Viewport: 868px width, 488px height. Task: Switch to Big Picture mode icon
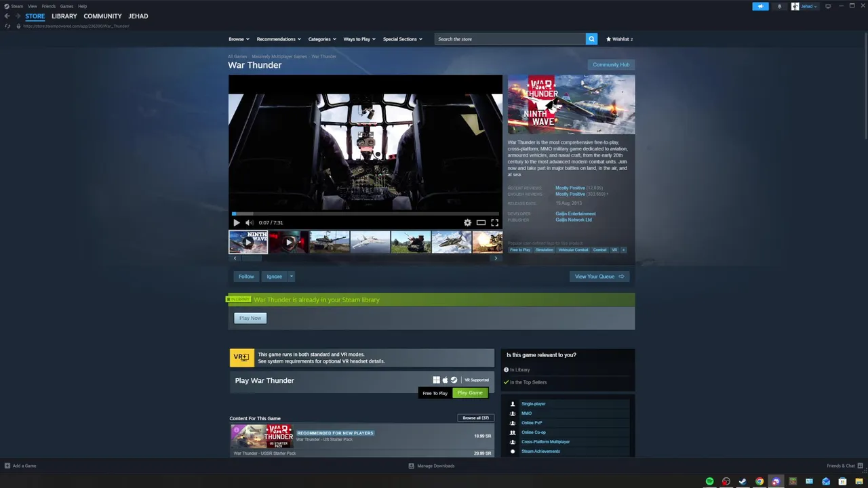coord(827,6)
